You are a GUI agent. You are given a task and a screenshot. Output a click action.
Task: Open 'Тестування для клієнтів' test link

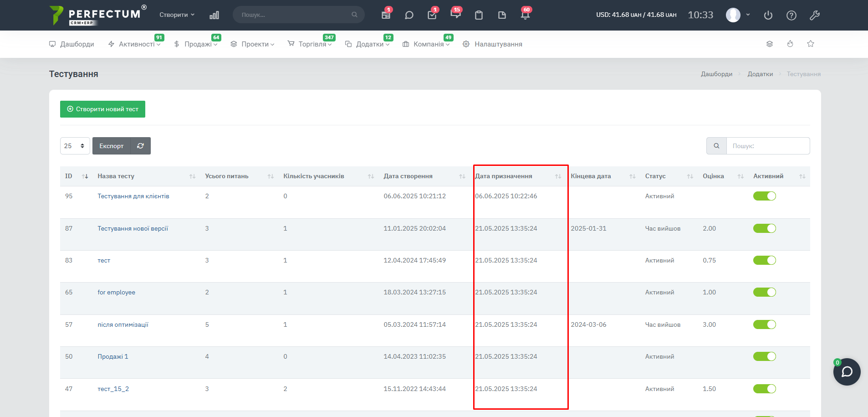(x=133, y=196)
